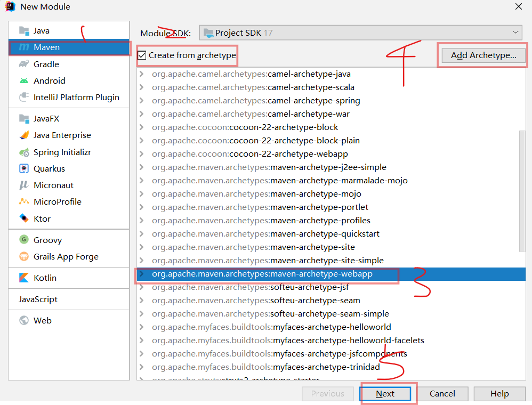Expand cocoon-22-archetype-block chevron
Image resolution: width=532 pixels, height=405 pixels.
pos(142,127)
